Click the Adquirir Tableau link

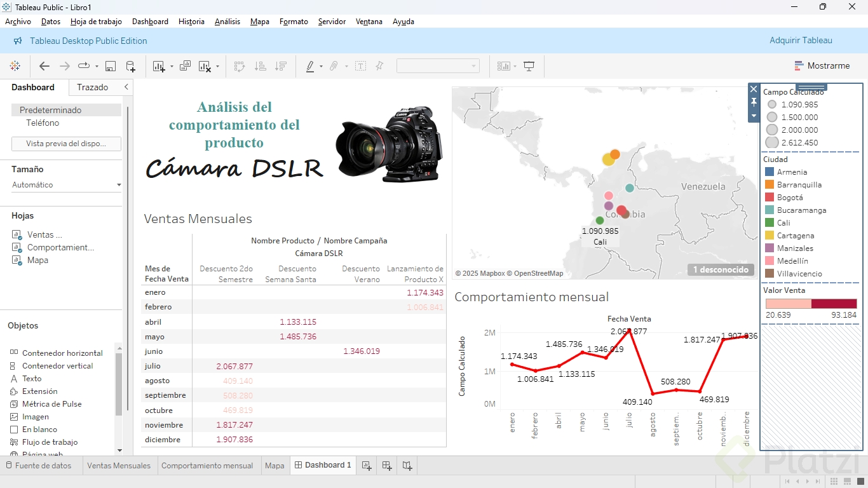pos(801,41)
